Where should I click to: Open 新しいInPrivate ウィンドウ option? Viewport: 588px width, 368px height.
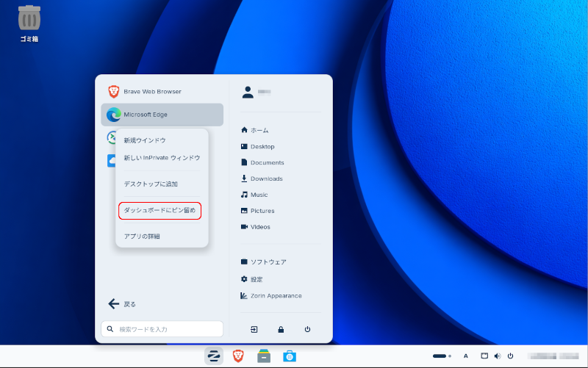tap(162, 158)
